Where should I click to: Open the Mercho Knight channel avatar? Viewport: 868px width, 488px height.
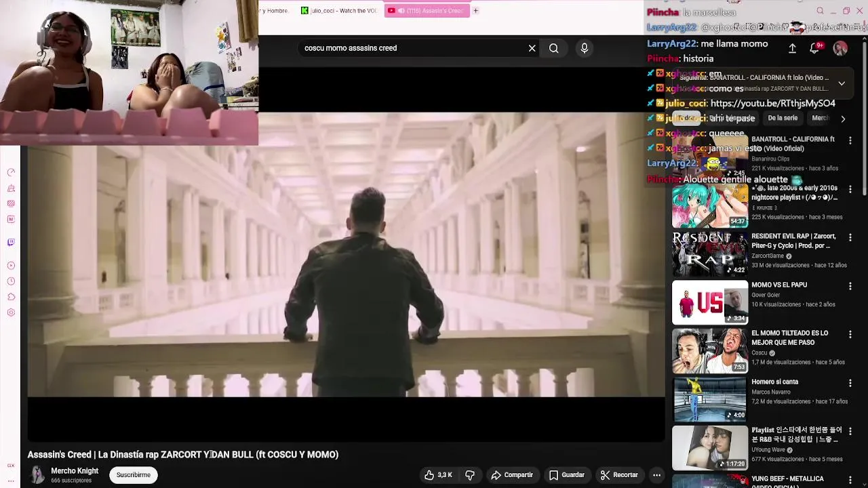(x=37, y=475)
